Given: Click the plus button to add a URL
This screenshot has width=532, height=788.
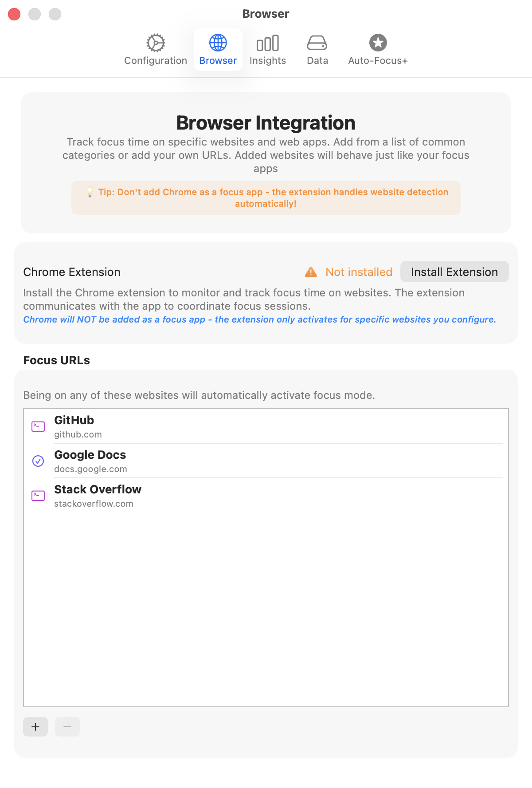Looking at the screenshot, I should [35, 727].
